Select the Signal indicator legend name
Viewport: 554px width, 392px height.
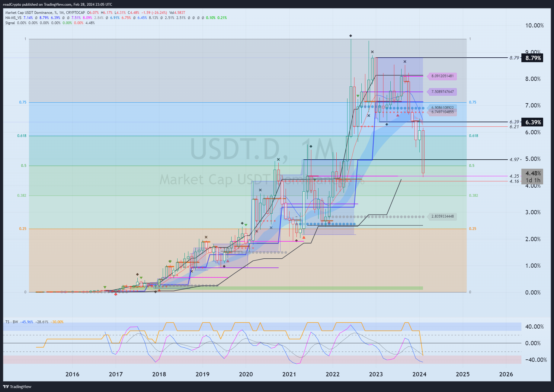click(10, 23)
